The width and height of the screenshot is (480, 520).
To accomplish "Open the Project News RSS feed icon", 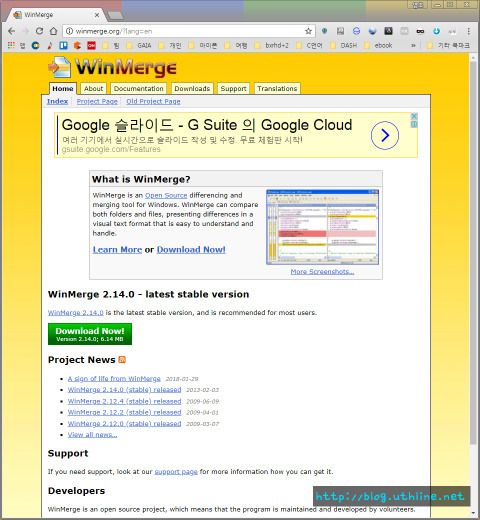I will click(122, 360).
